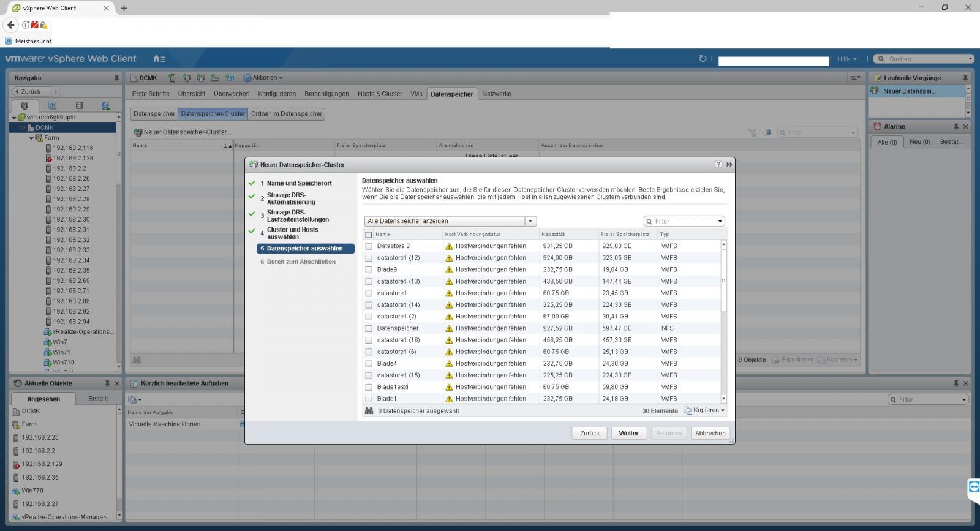Click the datastore list scroll down arrow

click(723, 399)
